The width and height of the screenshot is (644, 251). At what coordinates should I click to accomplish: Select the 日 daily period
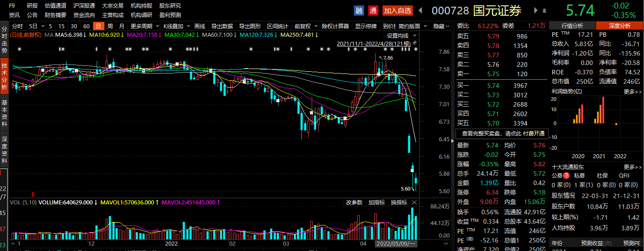click(x=98, y=26)
